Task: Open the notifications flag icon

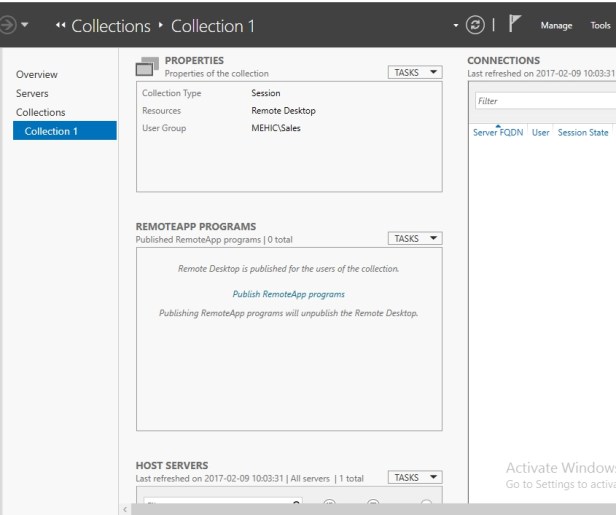Action: (516, 25)
